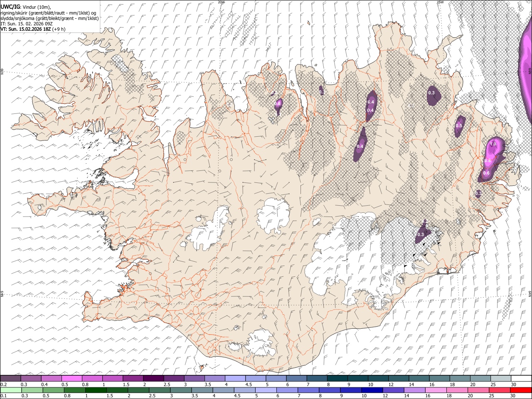Click upper scale swatch between 0.2 and 0.3
This screenshot has width=532, height=399.
[10, 378]
